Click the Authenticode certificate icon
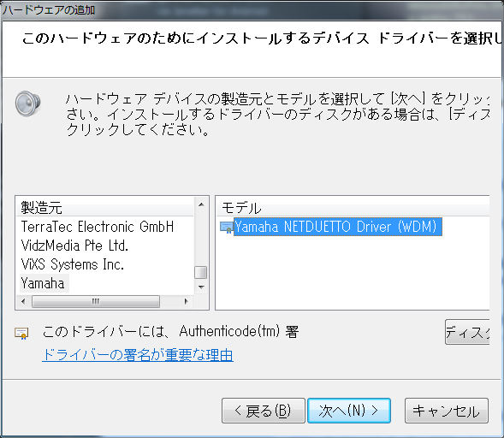 [21, 333]
